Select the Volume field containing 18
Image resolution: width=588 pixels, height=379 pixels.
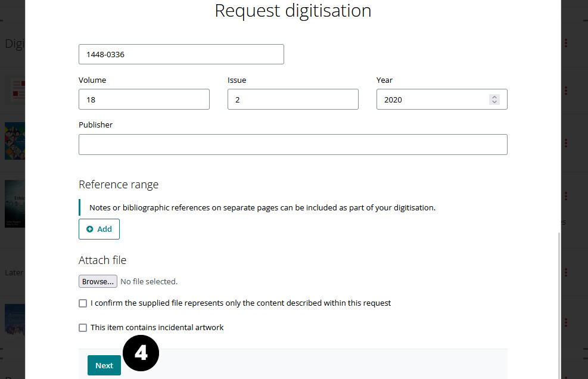(x=144, y=100)
